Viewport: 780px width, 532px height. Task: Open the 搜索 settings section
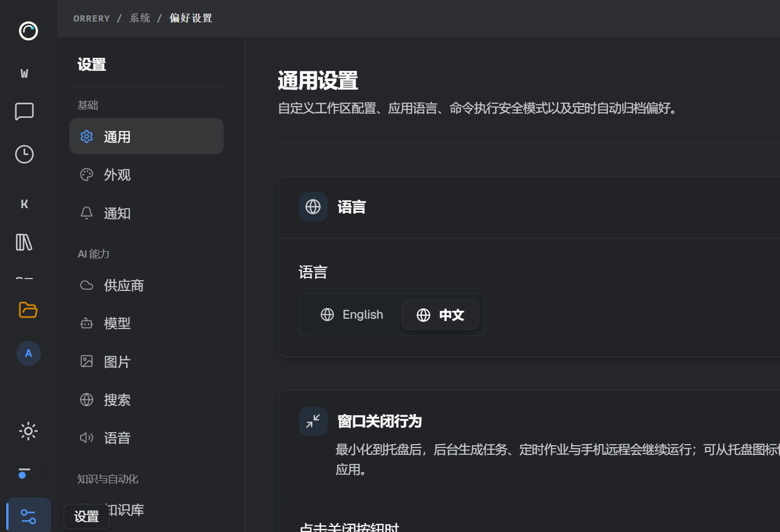[146, 400]
